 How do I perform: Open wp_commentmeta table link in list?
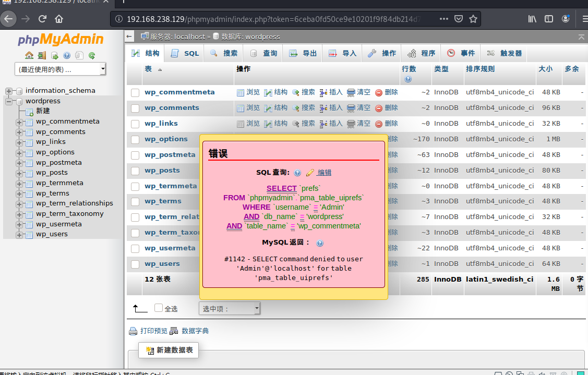[x=179, y=92]
